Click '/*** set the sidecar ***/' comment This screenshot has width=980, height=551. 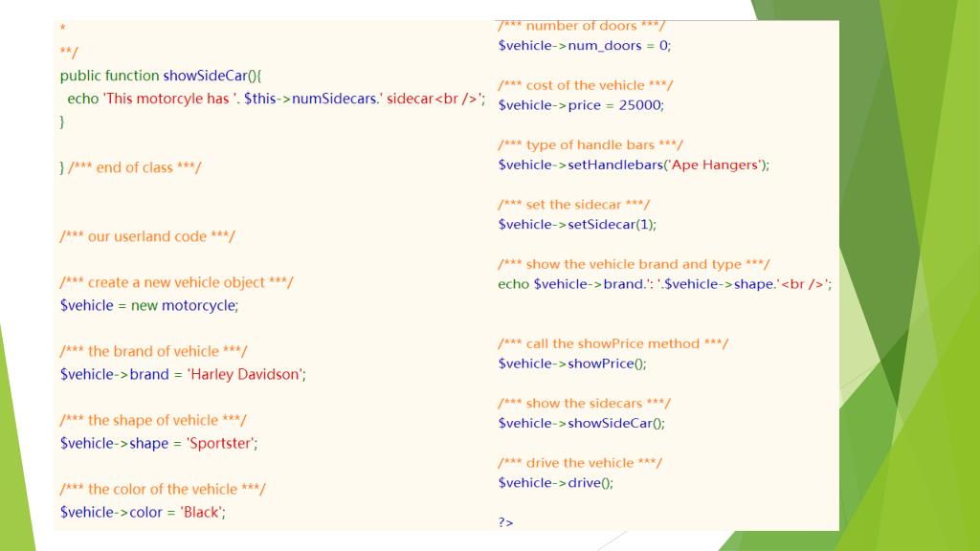point(574,205)
